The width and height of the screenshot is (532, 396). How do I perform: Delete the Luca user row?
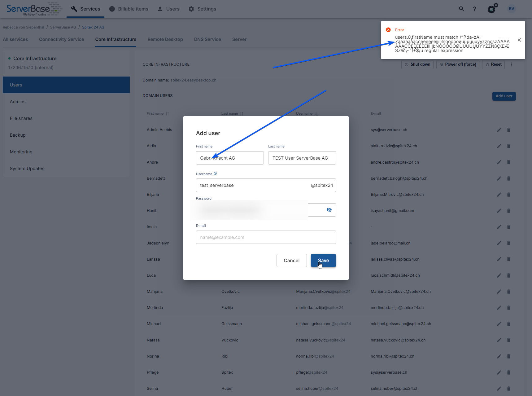tap(508, 275)
